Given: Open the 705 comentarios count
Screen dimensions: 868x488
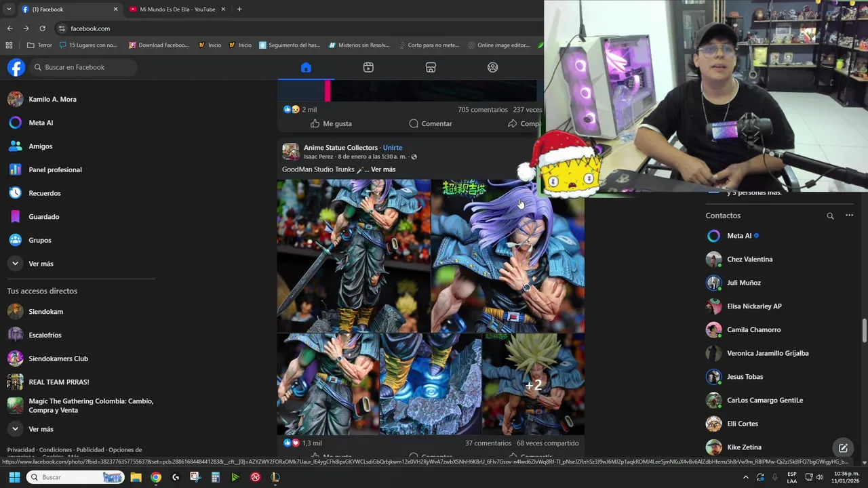Looking at the screenshot, I should pos(482,110).
